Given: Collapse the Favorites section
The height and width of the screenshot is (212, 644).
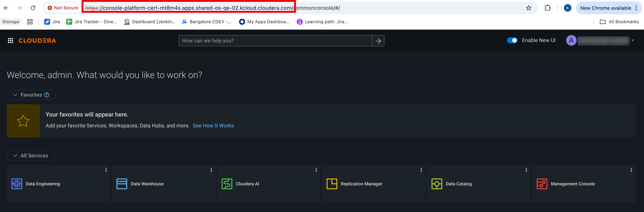Looking at the screenshot, I should pyautogui.click(x=15, y=95).
